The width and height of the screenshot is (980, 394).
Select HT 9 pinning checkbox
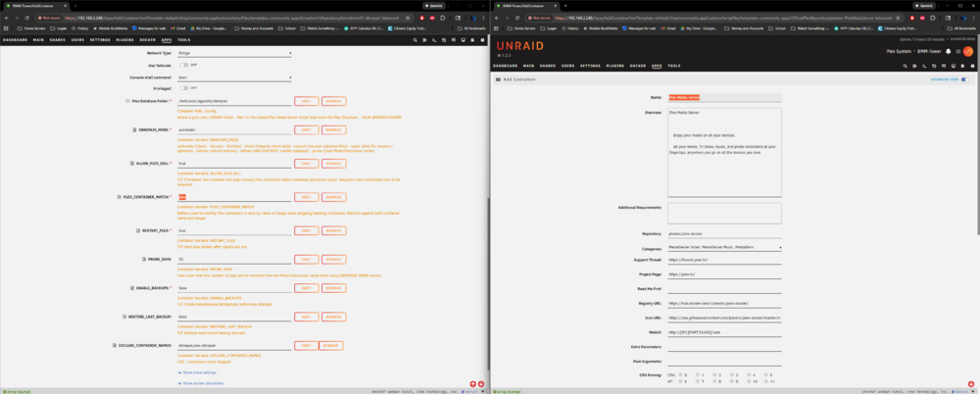click(x=731, y=381)
